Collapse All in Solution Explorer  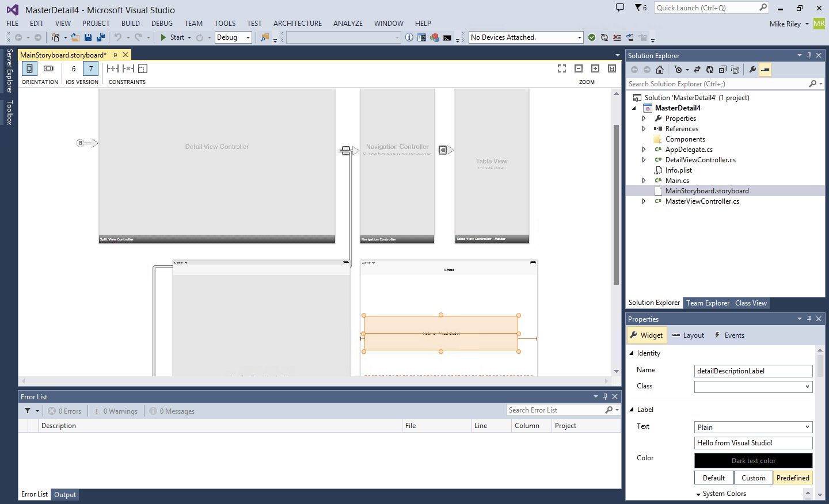722,70
